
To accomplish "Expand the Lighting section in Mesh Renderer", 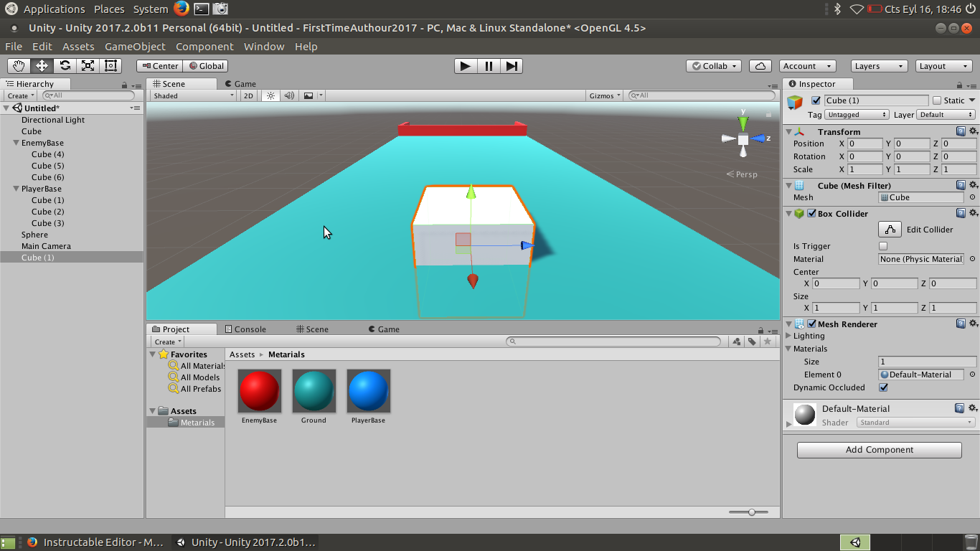I will pos(788,336).
